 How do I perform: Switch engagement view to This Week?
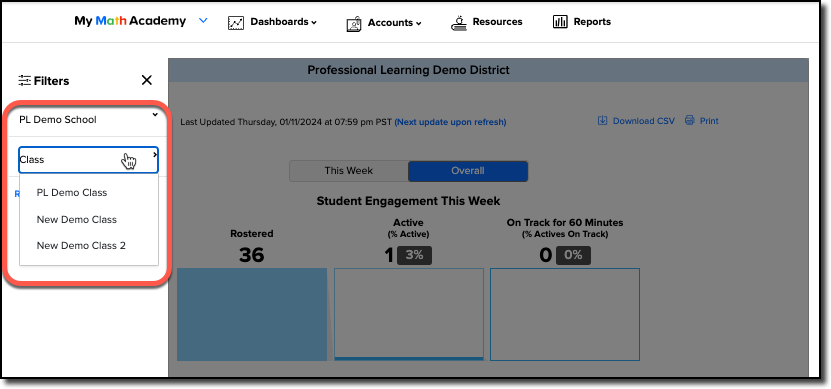349,171
